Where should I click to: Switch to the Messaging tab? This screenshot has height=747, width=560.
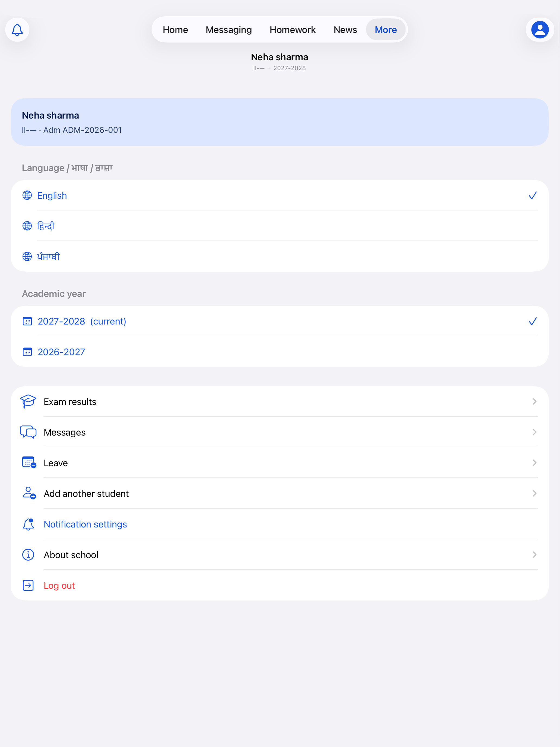pyautogui.click(x=228, y=30)
